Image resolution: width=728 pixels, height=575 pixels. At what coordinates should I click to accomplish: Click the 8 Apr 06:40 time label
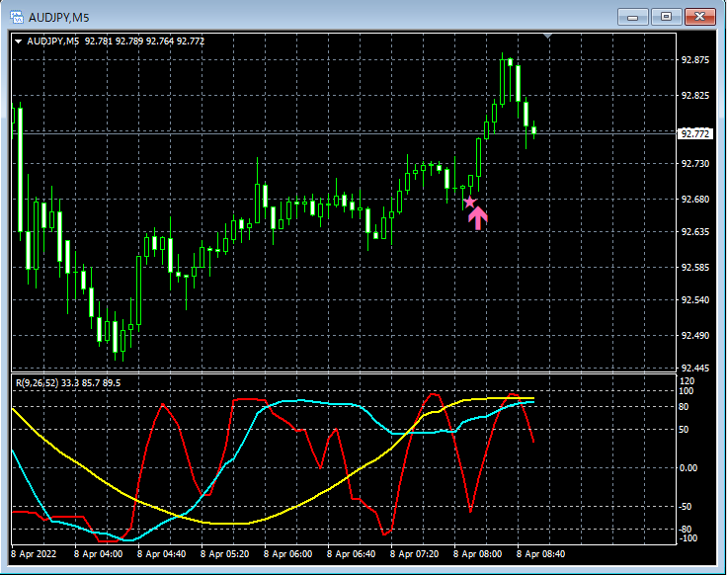(351, 554)
